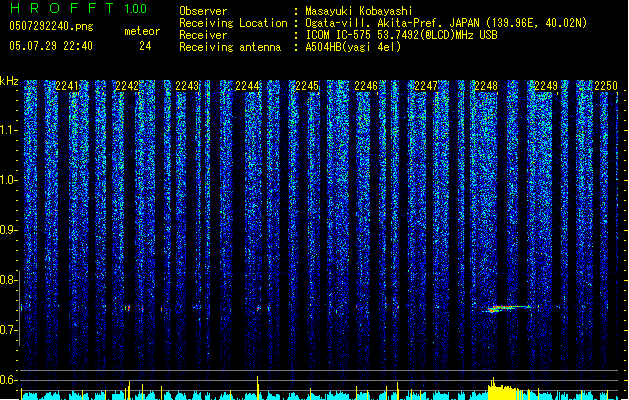Click observer name Masayuki Kobayashi
The height and width of the screenshot is (400, 629).
click(359, 11)
